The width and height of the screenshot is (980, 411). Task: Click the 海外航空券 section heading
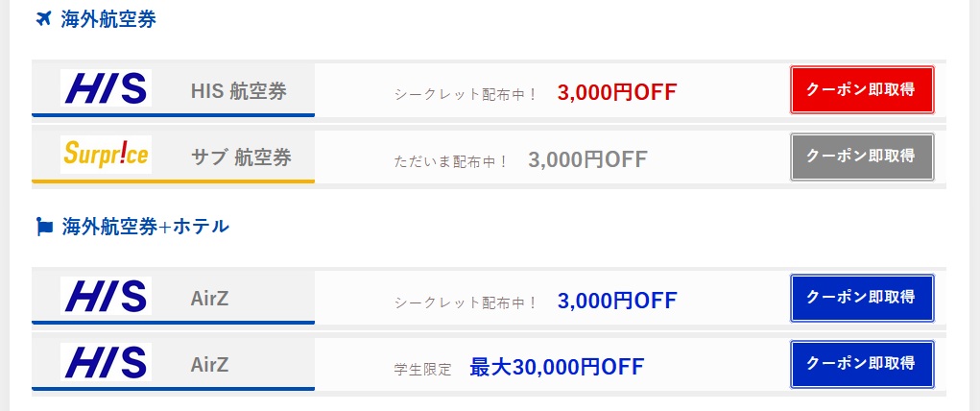pos(108,19)
